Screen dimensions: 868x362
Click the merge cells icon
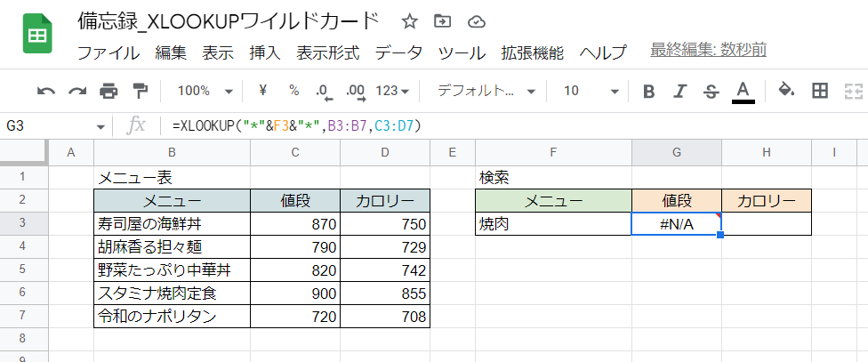(854, 90)
